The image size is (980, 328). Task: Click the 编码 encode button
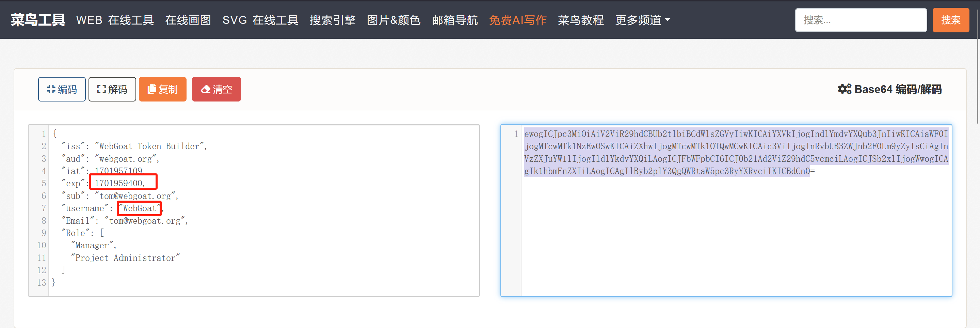pyautogui.click(x=62, y=90)
